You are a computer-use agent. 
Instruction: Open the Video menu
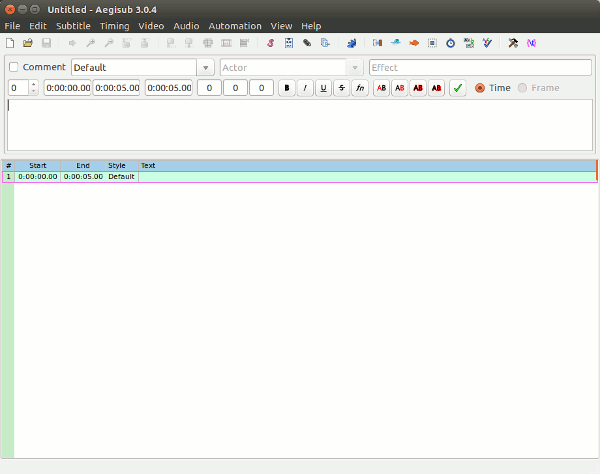pos(151,26)
